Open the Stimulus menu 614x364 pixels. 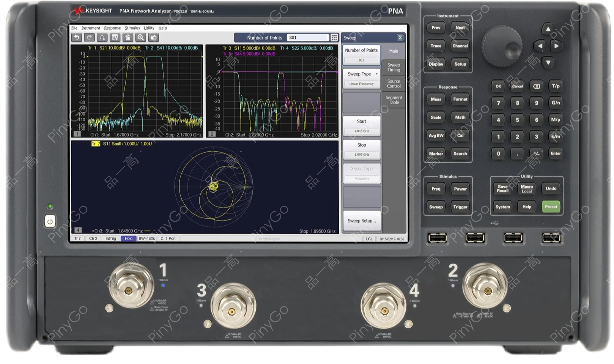133,28
